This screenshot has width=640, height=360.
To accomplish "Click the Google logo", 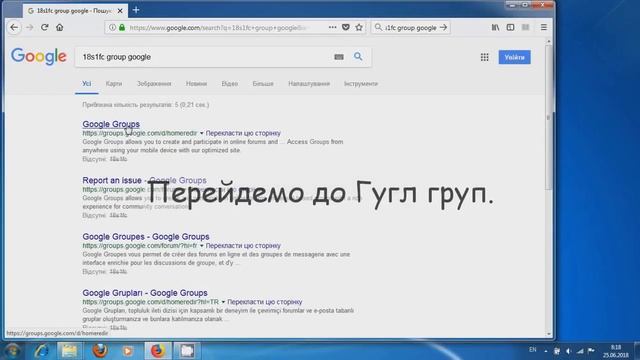I will point(39,56).
